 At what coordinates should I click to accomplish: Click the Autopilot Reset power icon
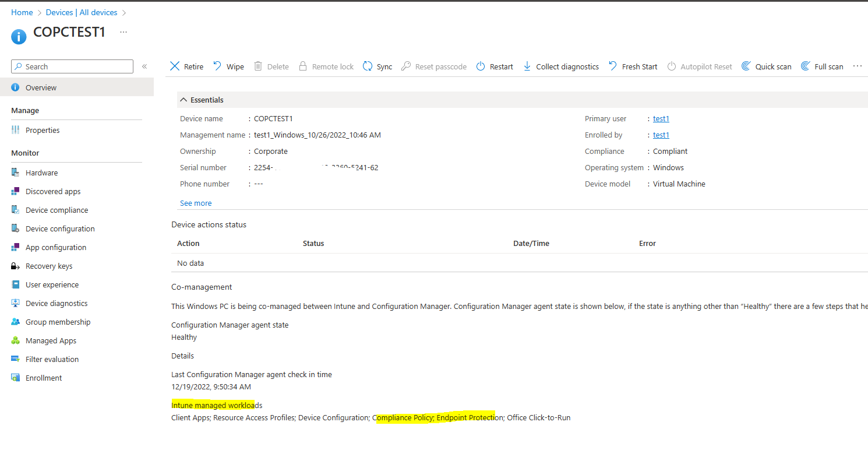click(x=672, y=66)
